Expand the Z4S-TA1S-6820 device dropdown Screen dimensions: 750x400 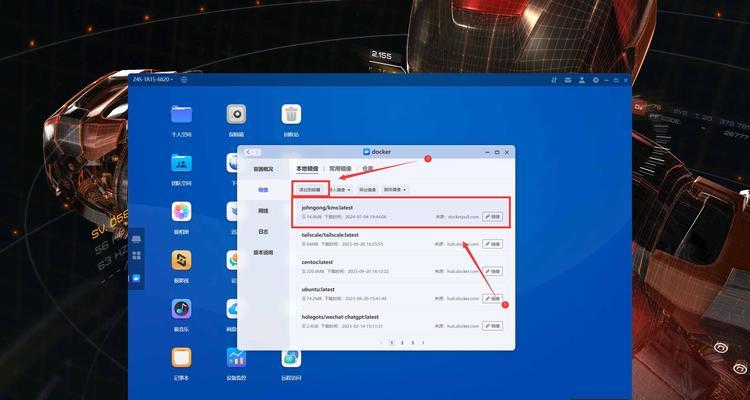153,79
